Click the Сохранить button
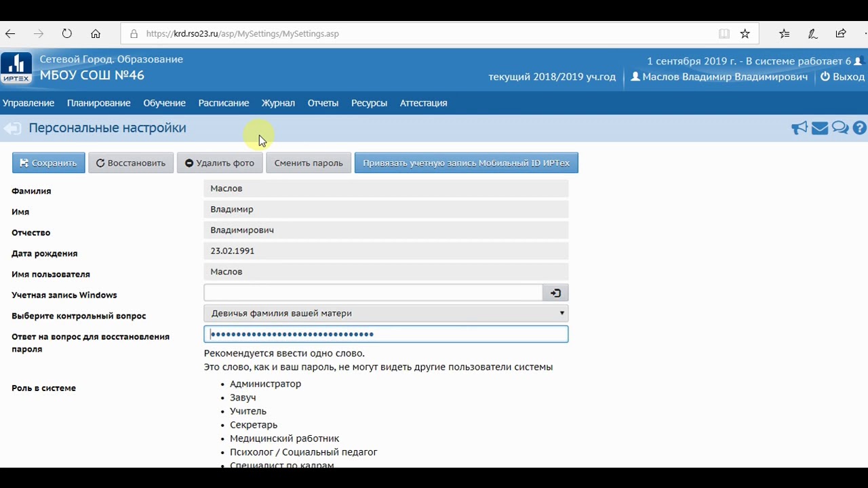The width and height of the screenshot is (868, 488). [x=49, y=163]
